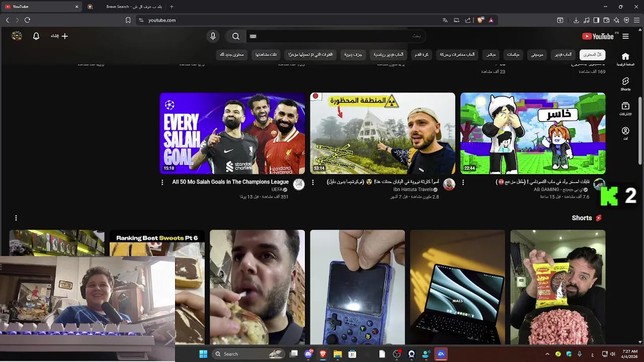The height and width of the screenshot is (362, 644).
Task: Select the 'موسيقى' filter chip
Action: click(x=537, y=54)
